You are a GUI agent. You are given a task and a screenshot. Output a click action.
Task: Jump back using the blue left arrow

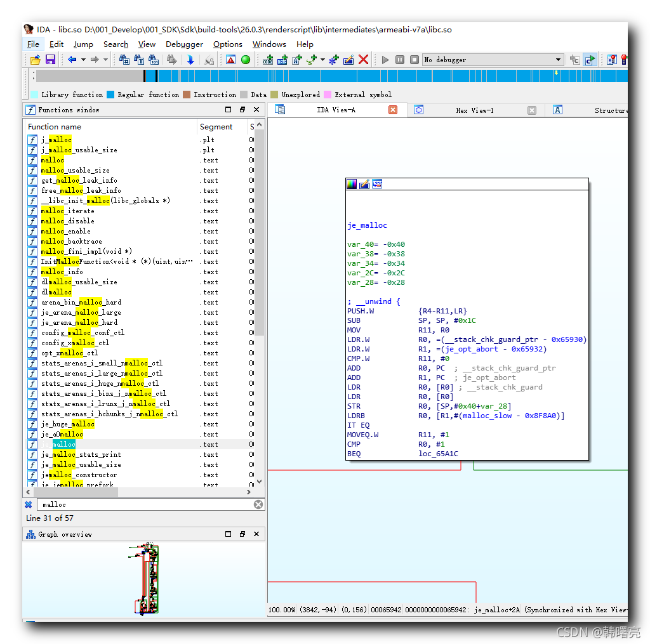click(x=72, y=60)
